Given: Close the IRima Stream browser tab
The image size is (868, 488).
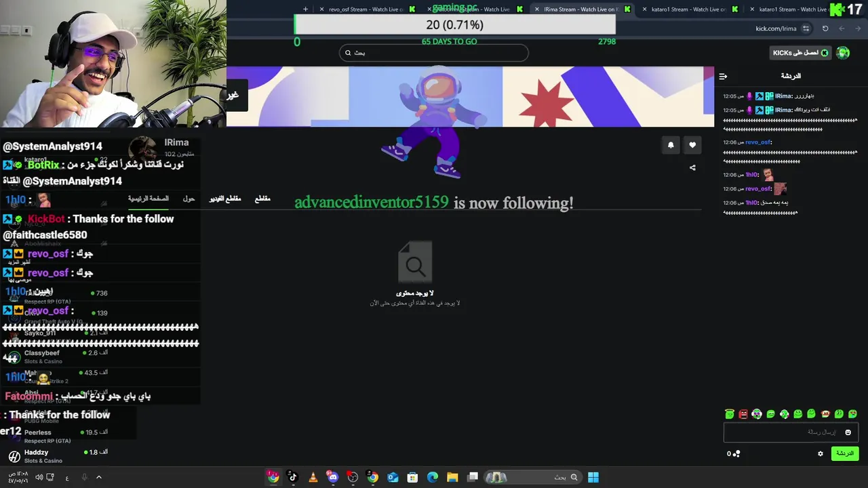Looking at the screenshot, I should pyautogui.click(x=536, y=9).
